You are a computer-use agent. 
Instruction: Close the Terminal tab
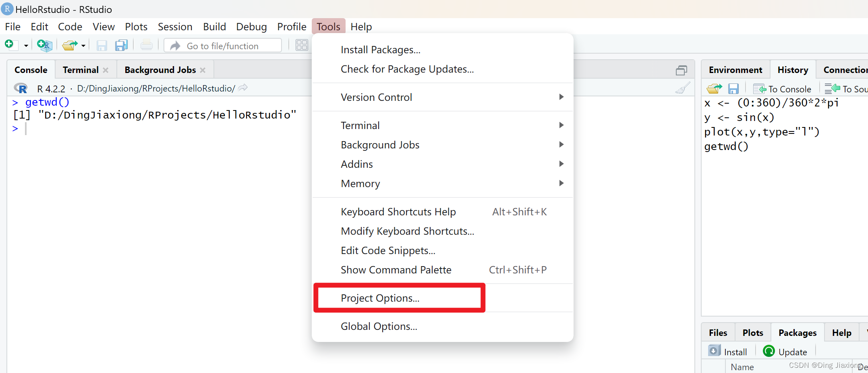tap(106, 70)
